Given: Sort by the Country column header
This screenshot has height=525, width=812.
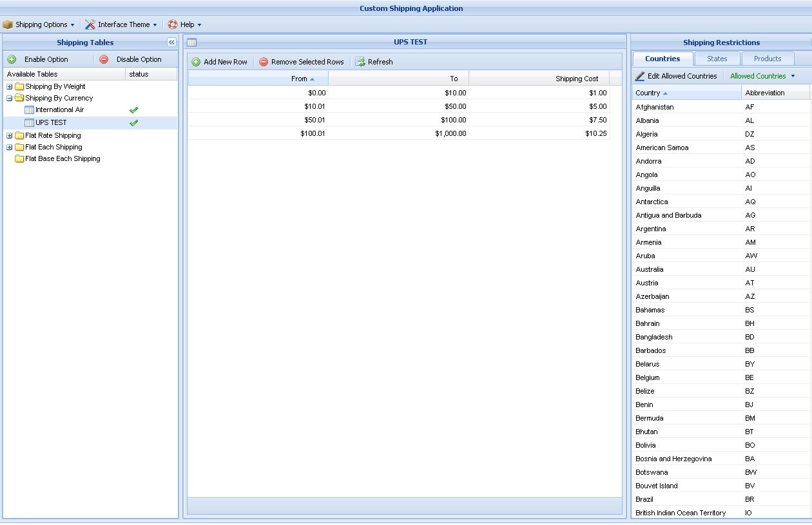Looking at the screenshot, I should (687, 93).
